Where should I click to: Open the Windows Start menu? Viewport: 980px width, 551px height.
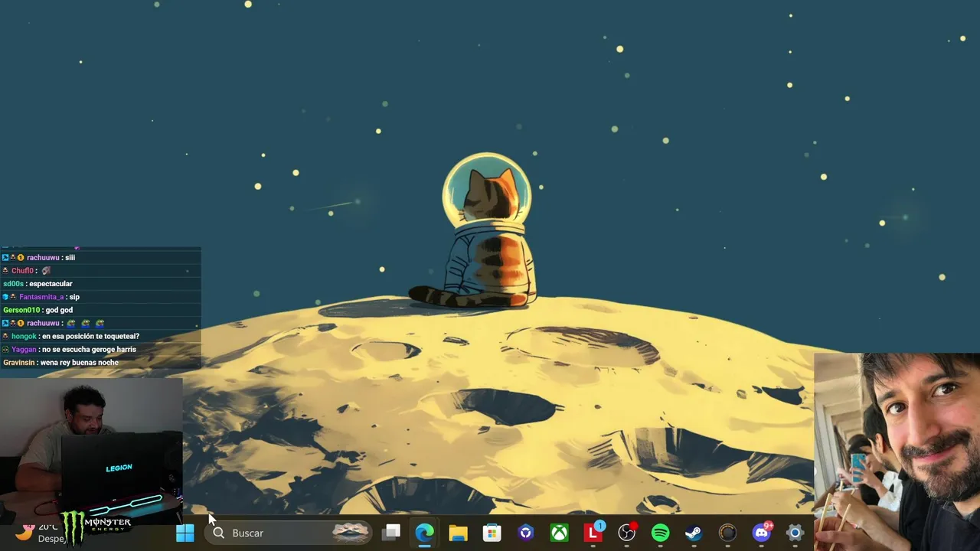(185, 533)
